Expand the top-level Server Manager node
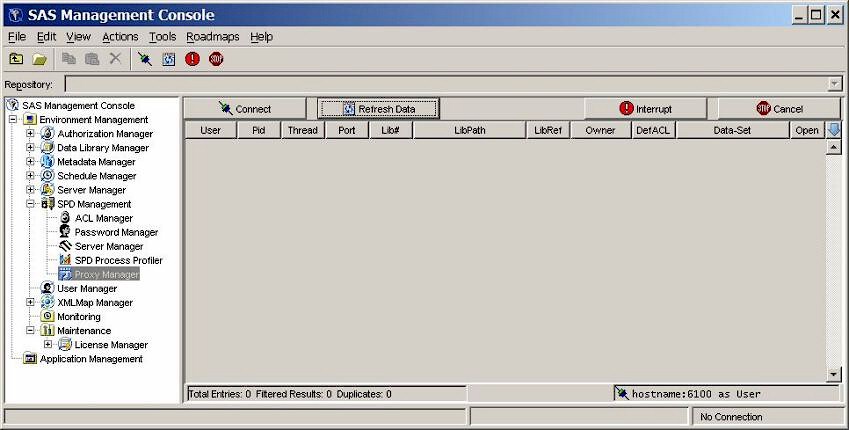This screenshot has width=849, height=430. pos(30,190)
